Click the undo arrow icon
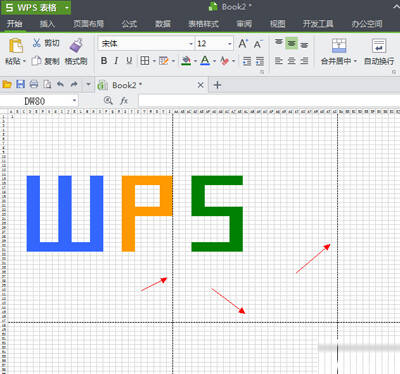Screen dimensions: 400x374 60,84
